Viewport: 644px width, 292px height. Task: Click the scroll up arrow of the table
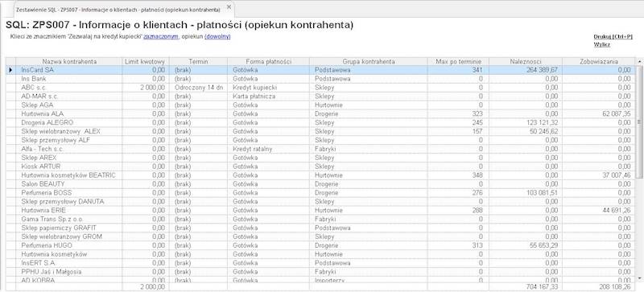[x=639, y=62]
